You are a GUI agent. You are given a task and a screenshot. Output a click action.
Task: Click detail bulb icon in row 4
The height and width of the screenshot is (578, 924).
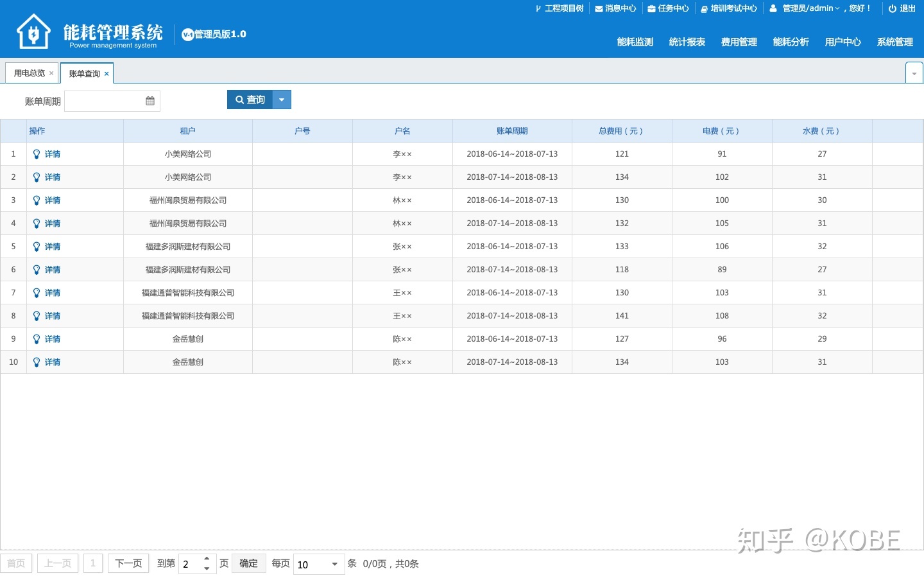[37, 223]
